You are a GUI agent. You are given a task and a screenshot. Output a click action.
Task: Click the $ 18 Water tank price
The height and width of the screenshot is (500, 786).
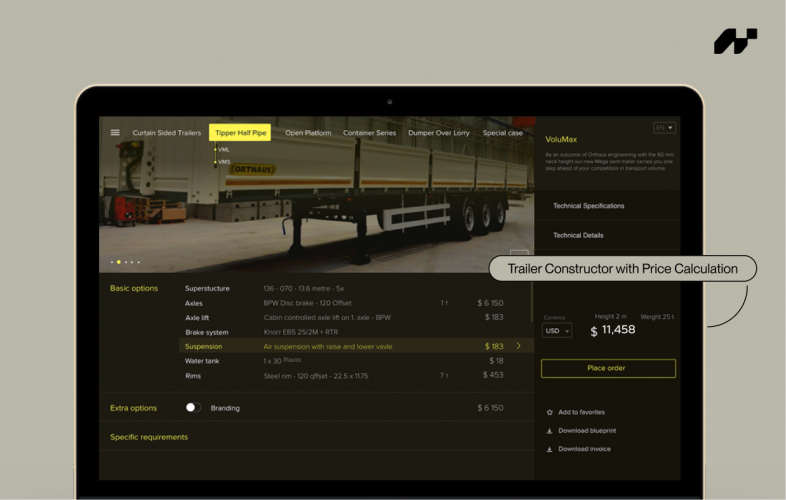pos(496,361)
